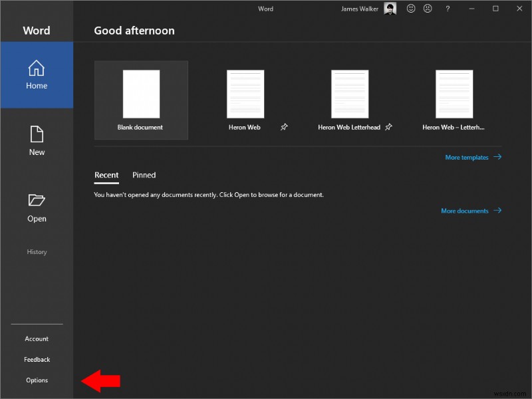Select the Recent tab

pyautogui.click(x=106, y=175)
